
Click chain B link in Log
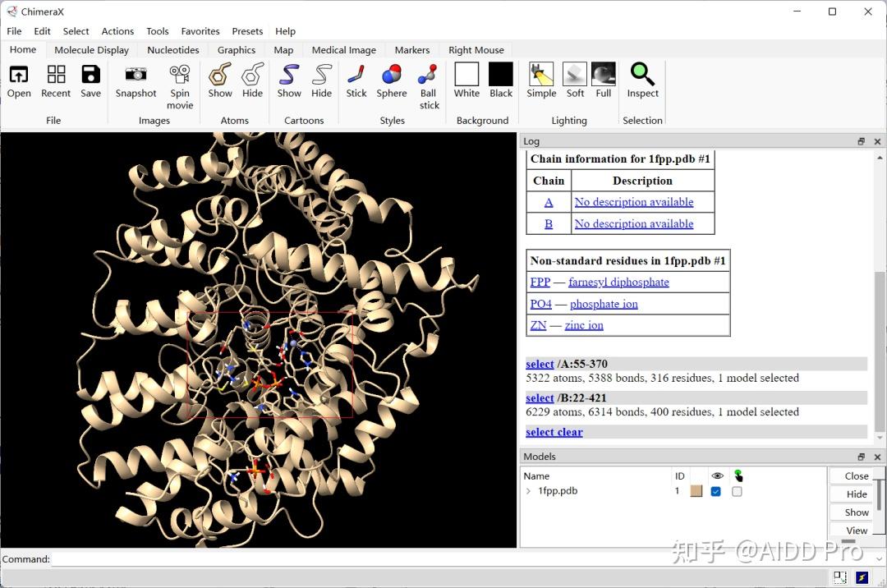[x=548, y=224]
